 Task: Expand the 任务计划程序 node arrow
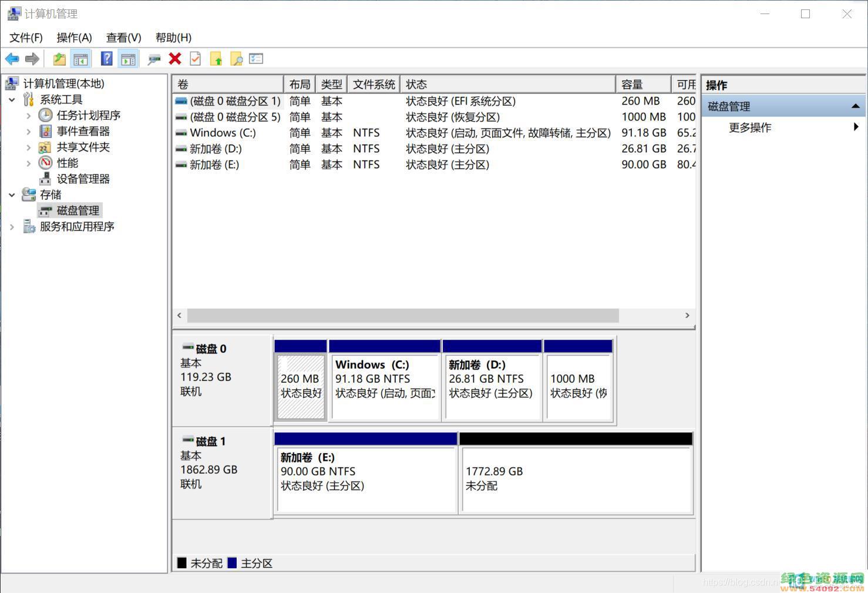(28, 116)
